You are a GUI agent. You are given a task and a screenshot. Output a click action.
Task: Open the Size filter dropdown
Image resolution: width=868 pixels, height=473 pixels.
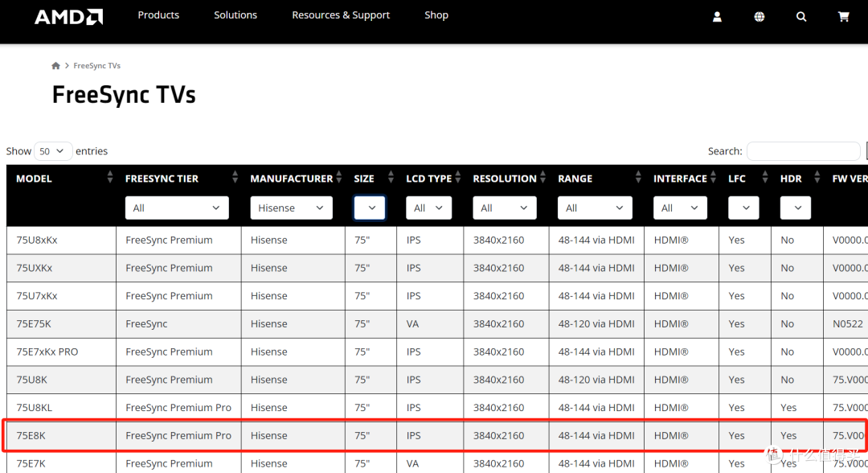(369, 208)
